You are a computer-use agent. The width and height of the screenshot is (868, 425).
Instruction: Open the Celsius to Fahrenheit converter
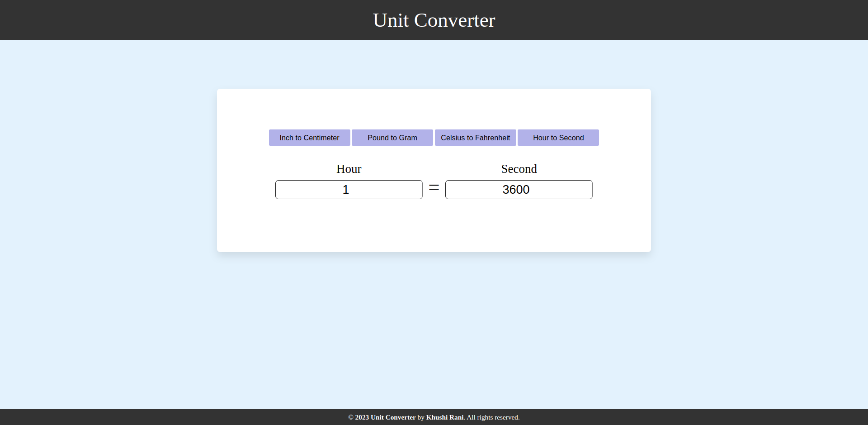475,138
